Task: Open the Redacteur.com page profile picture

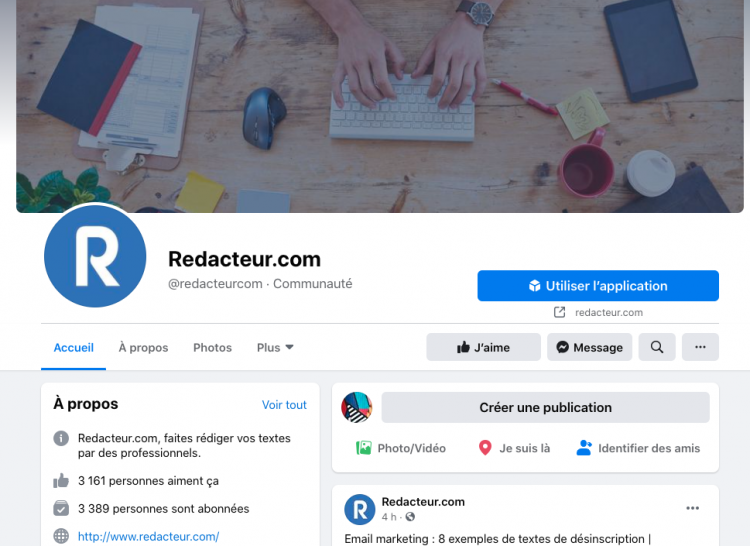Action: (95, 256)
